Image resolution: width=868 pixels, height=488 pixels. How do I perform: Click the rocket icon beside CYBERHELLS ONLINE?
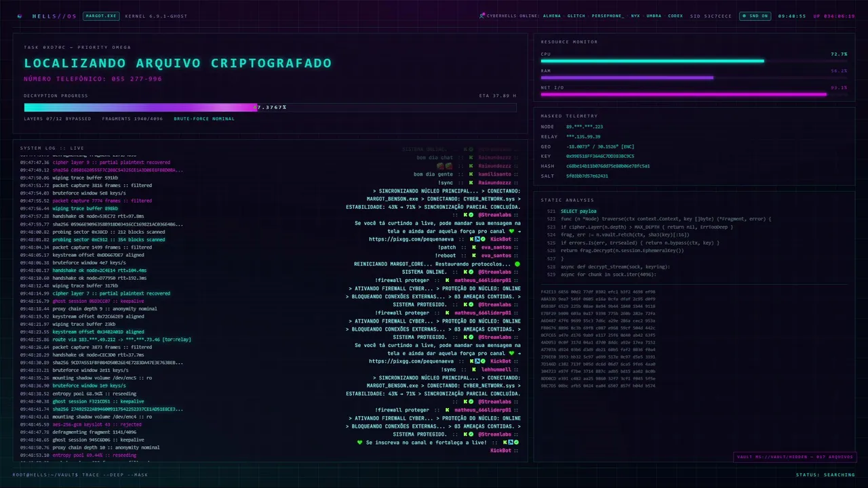click(x=482, y=16)
